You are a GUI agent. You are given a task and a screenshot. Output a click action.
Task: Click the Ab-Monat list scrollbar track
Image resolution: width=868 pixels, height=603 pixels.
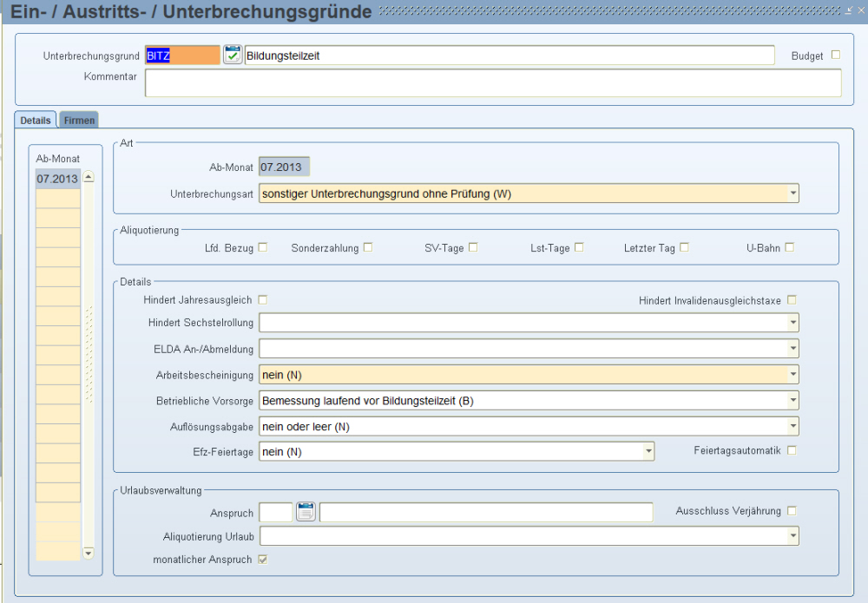(x=89, y=365)
